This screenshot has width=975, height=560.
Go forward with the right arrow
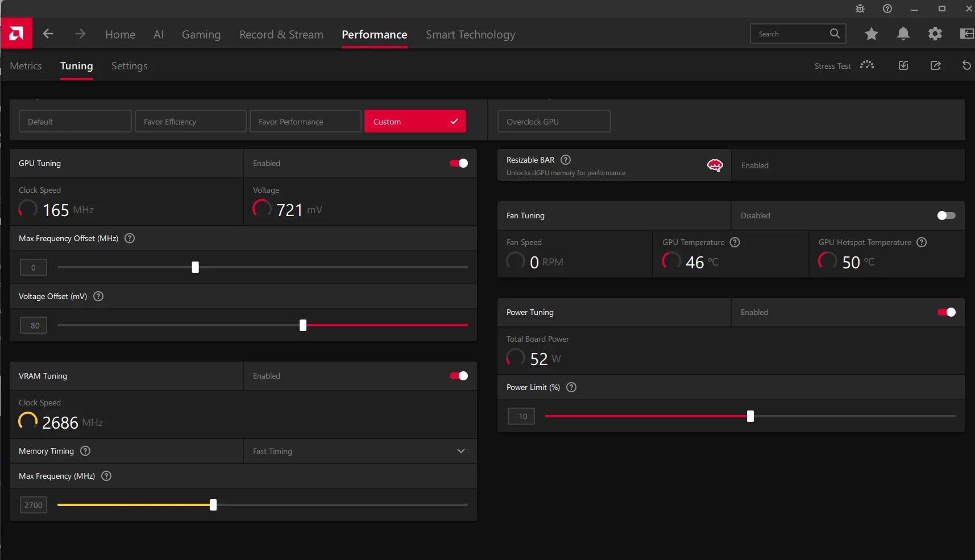pos(80,34)
